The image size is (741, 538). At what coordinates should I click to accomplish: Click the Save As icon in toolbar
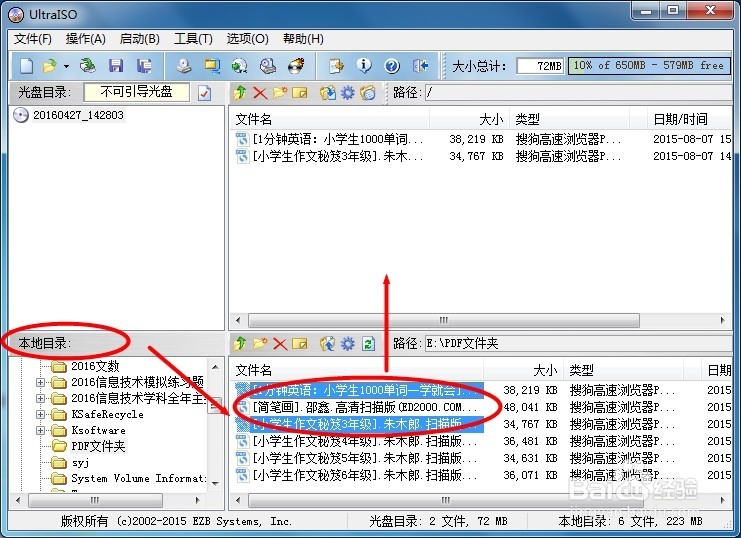(x=144, y=66)
